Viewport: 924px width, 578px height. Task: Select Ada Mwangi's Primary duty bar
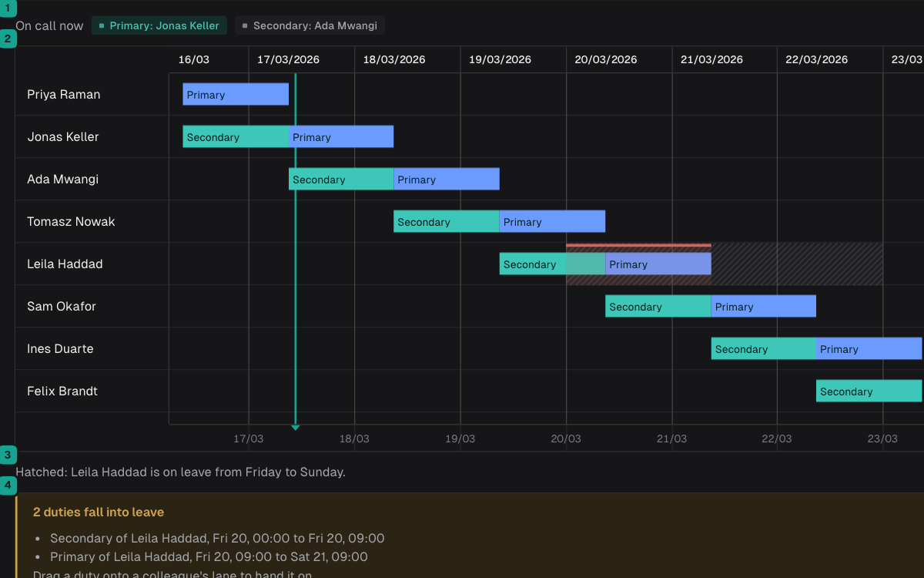coord(447,179)
